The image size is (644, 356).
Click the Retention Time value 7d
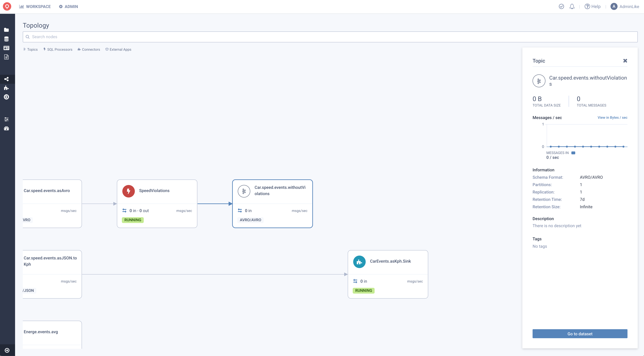pos(582,199)
